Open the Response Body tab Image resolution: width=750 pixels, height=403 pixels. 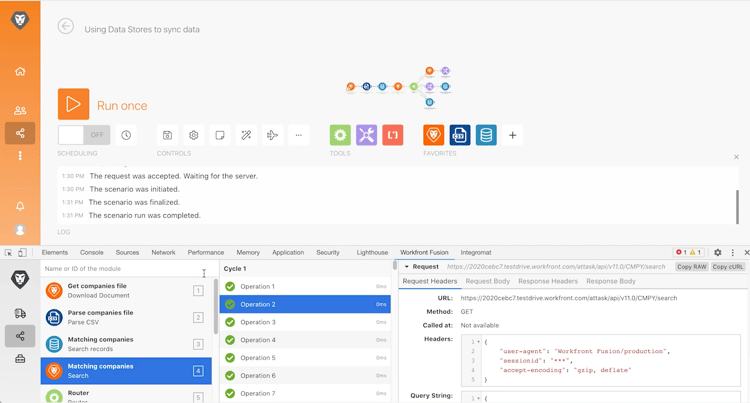[x=611, y=281]
